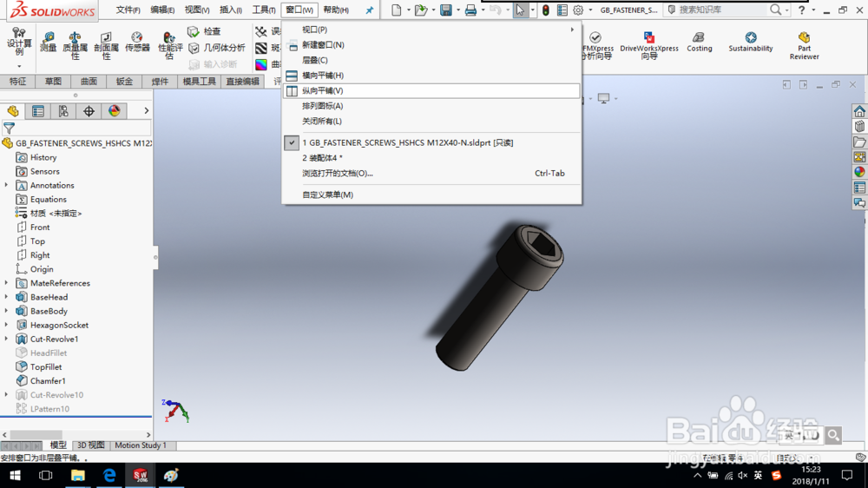Open the Sustainability tool
Screen dimensions: 868x488
pyautogui.click(x=751, y=42)
